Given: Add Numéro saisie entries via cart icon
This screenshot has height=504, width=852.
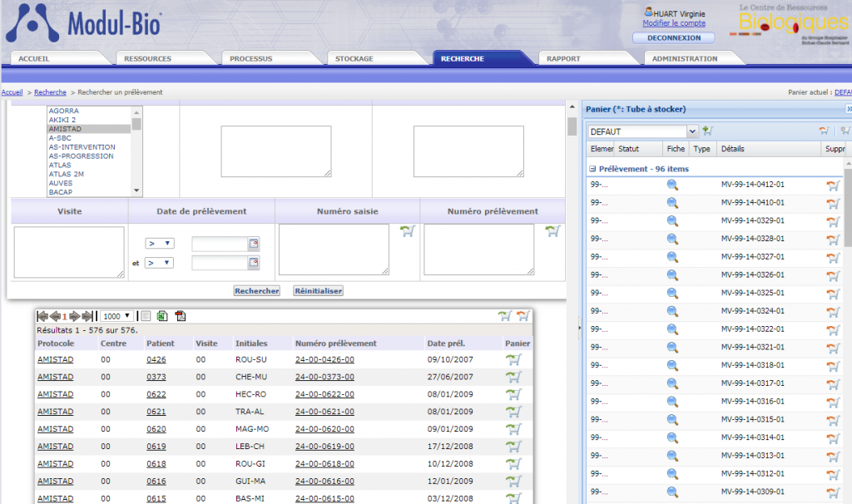Looking at the screenshot, I should (x=406, y=232).
